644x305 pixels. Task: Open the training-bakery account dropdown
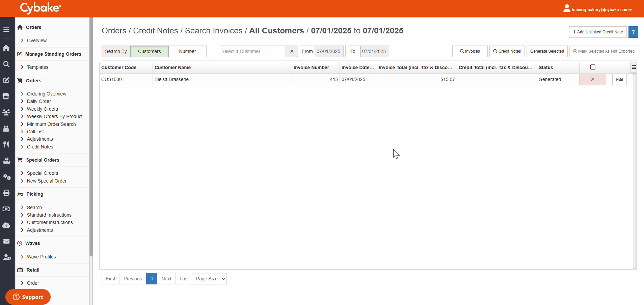(x=597, y=9)
